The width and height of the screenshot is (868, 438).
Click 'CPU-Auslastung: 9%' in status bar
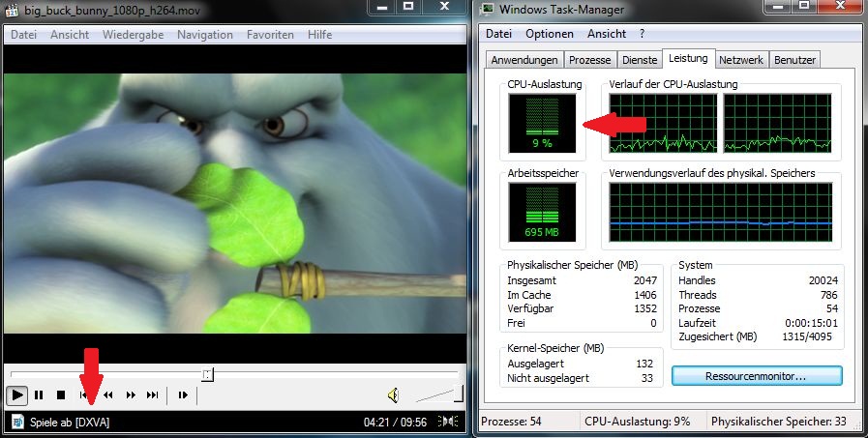pos(637,422)
